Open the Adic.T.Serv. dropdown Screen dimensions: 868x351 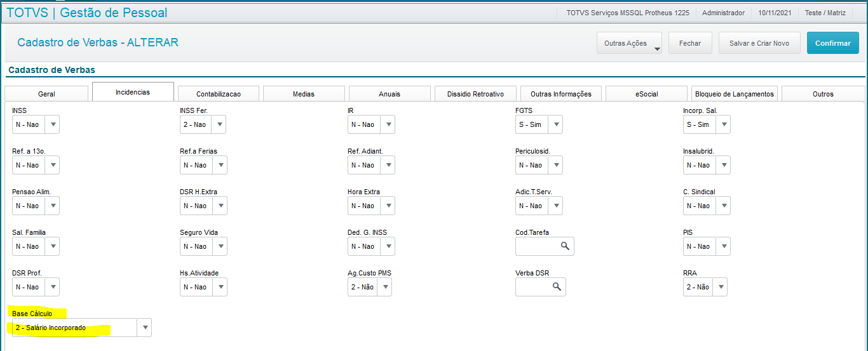(x=555, y=206)
